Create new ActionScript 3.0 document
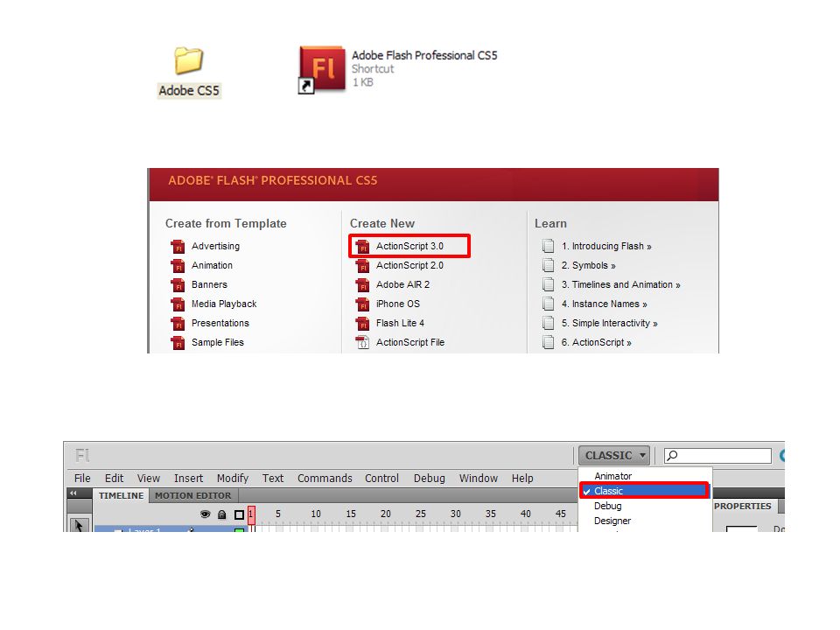Viewport: 840px width, 630px height. click(409, 246)
